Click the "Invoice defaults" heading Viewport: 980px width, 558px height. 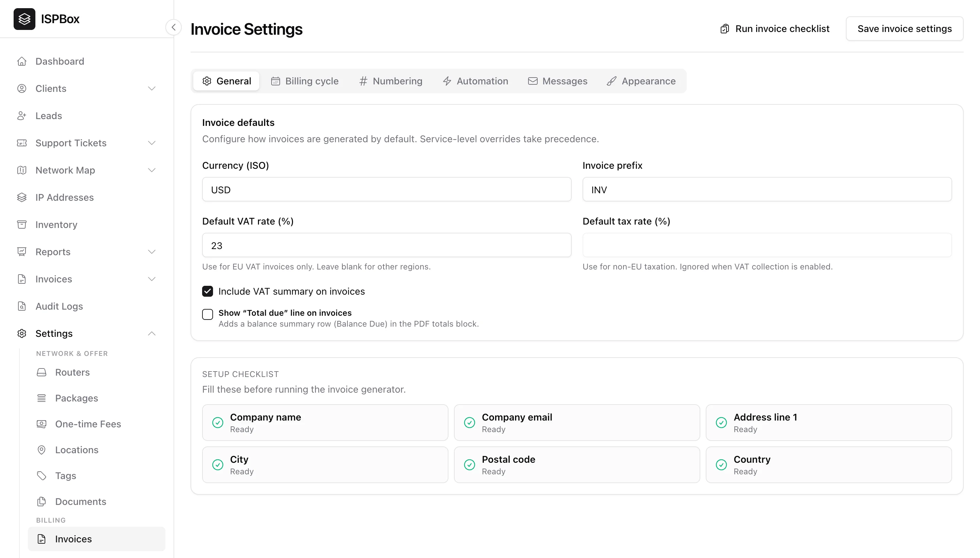pyautogui.click(x=238, y=122)
